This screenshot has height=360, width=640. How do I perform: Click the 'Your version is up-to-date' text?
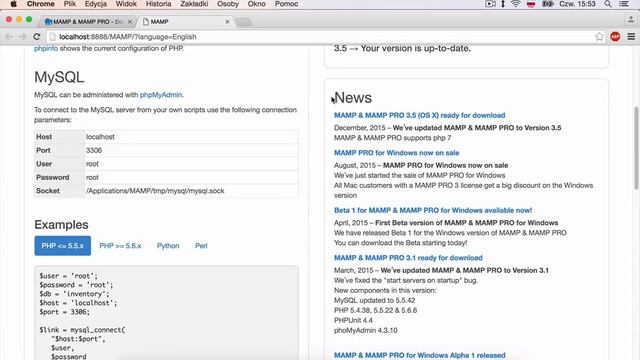[x=416, y=48]
